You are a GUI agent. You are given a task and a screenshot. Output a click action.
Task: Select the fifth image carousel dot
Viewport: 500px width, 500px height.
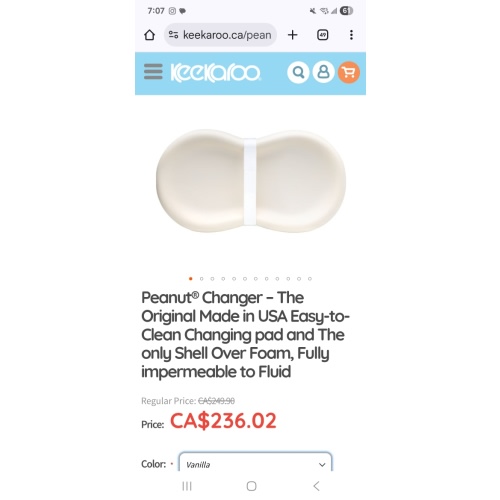[x=234, y=279]
